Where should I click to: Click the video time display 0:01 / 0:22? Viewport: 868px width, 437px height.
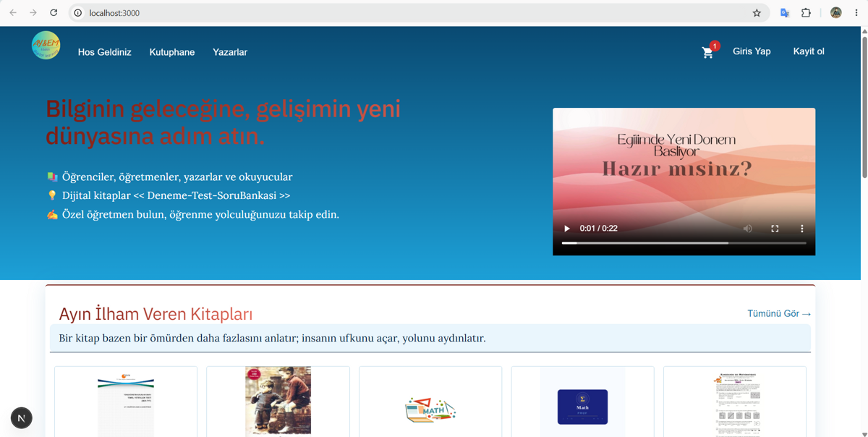(x=599, y=229)
